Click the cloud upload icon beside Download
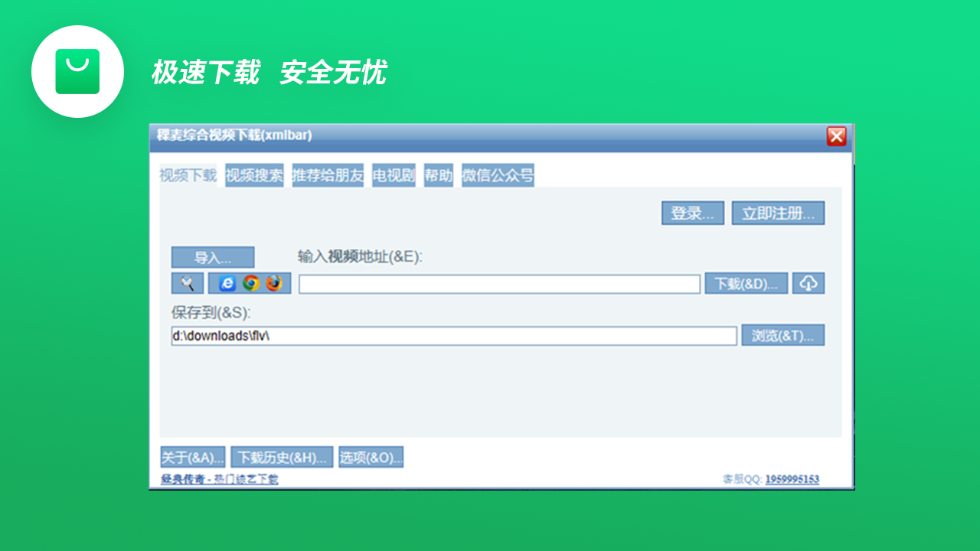 [808, 282]
